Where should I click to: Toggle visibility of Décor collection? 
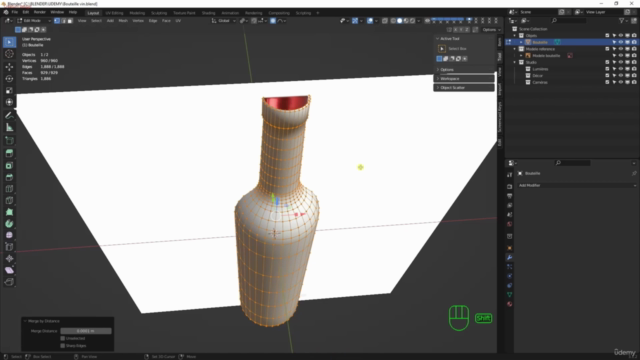[620, 76]
